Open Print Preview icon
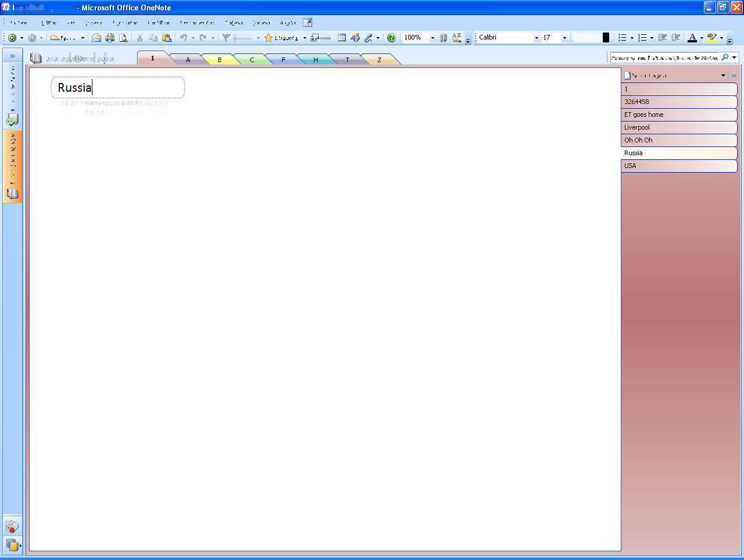This screenshot has height=560, width=744. tap(123, 38)
